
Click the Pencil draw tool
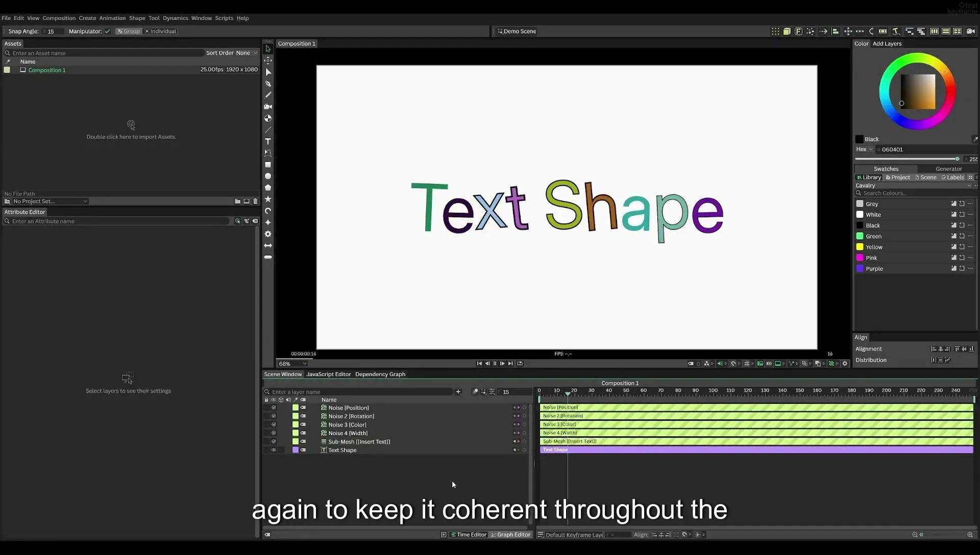pos(268,95)
